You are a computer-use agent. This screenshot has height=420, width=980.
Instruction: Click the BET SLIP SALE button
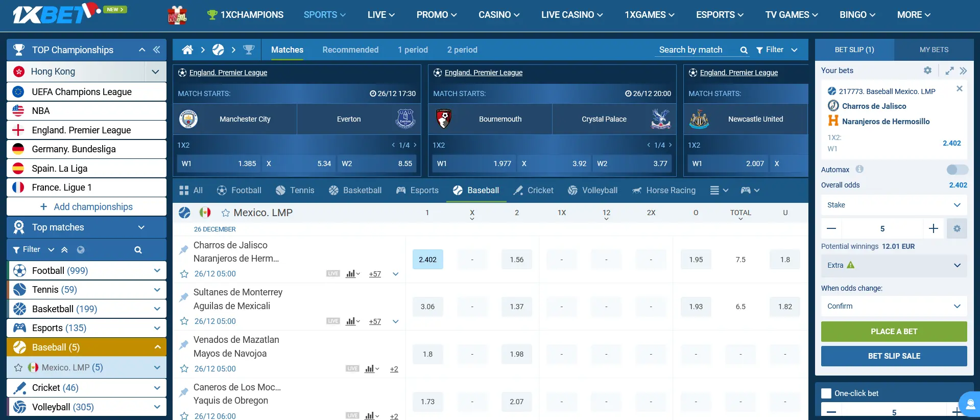(x=894, y=356)
